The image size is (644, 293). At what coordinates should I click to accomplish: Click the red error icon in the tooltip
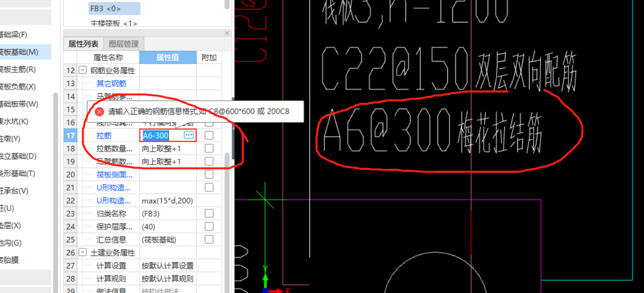[99, 112]
